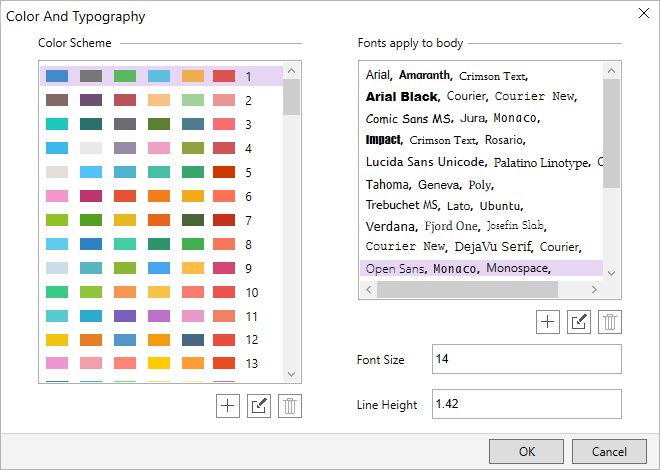
Task: Focus the Font Size field
Action: tap(526, 359)
